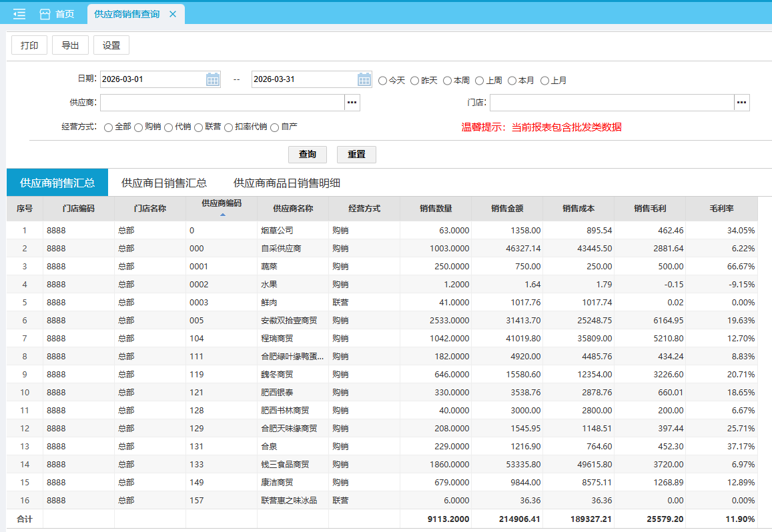772x532 pixels.
Task: Sort by 供应商编码 column arrow
Action: pyautogui.click(x=222, y=214)
